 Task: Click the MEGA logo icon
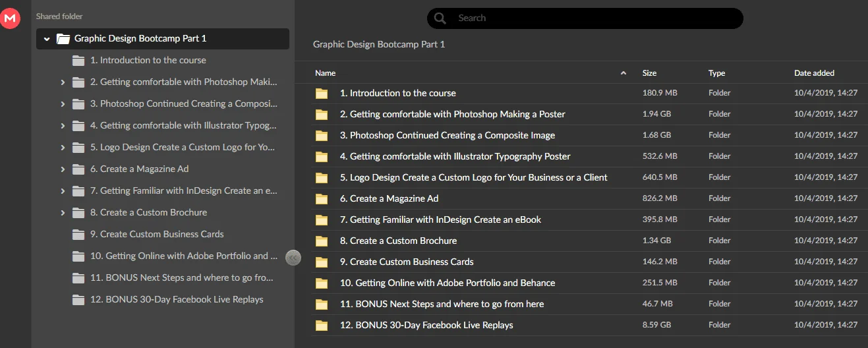pos(10,19)
